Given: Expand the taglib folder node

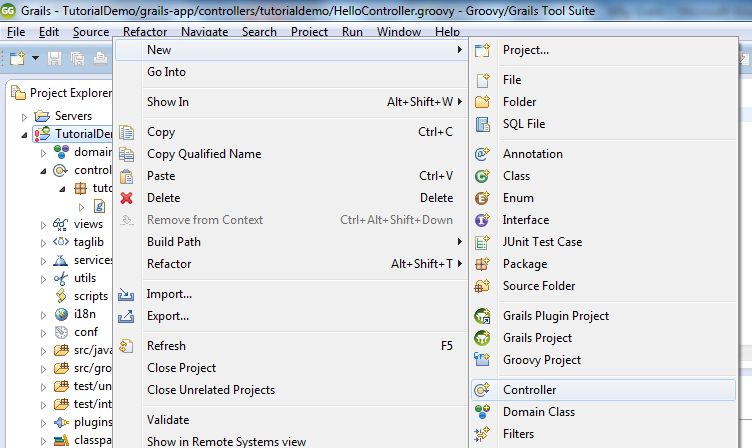Looking at the screenshot, I should [x=43, y=243].
